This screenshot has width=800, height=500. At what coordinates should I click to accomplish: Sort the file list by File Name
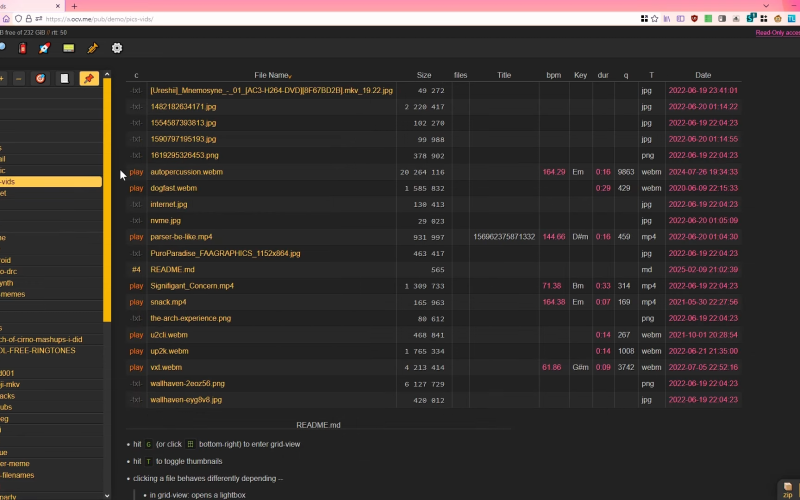[272, 75]
